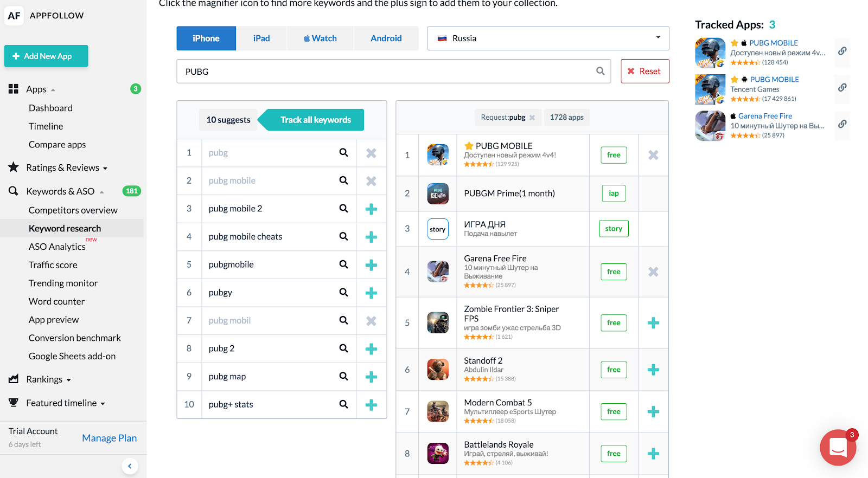This screenshot has width=868, height=478.
Task: Open ASO Analytics page
Action: (x=57, y=247)
